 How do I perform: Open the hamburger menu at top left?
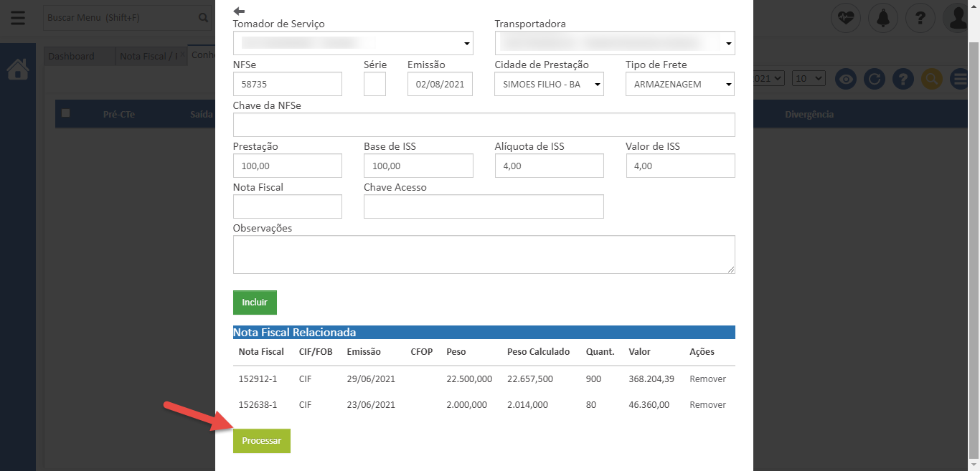(17, 18)
